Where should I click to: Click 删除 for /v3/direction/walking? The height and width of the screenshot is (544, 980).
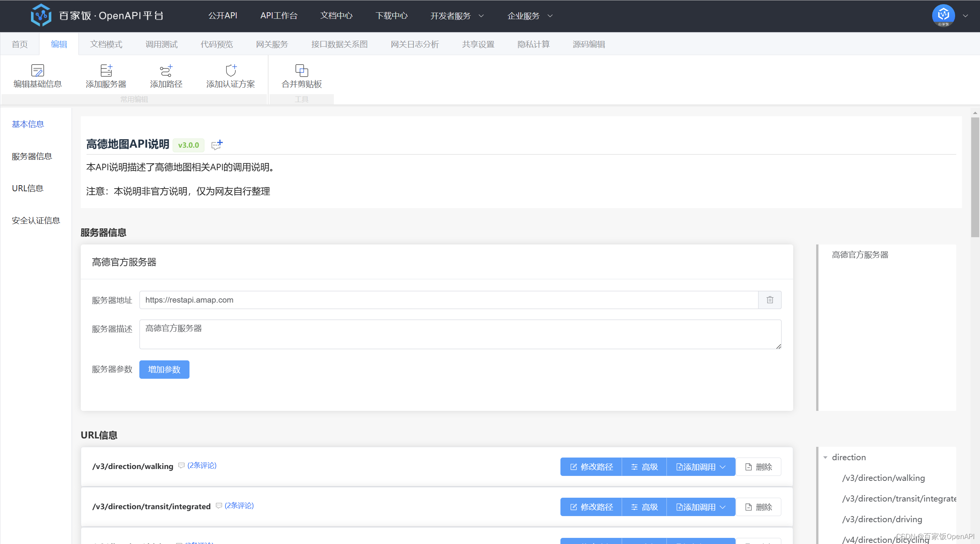tap(758, 467)
